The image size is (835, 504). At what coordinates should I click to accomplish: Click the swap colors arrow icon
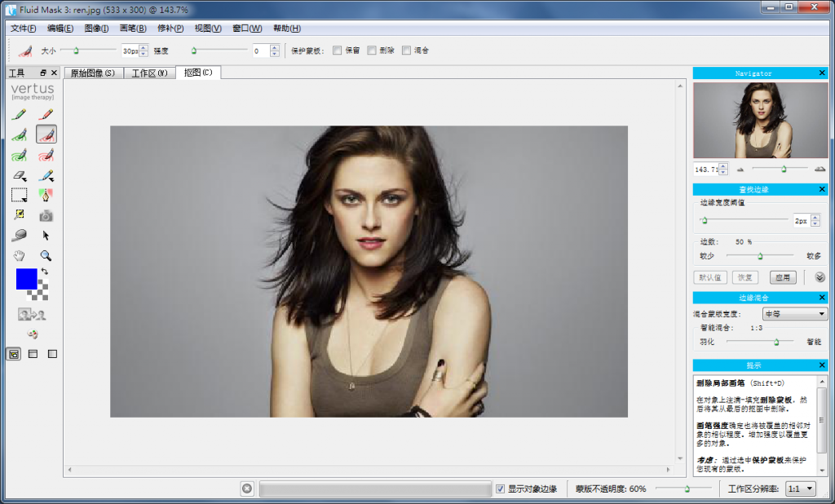pyautogui.click(x=44, y=272)
